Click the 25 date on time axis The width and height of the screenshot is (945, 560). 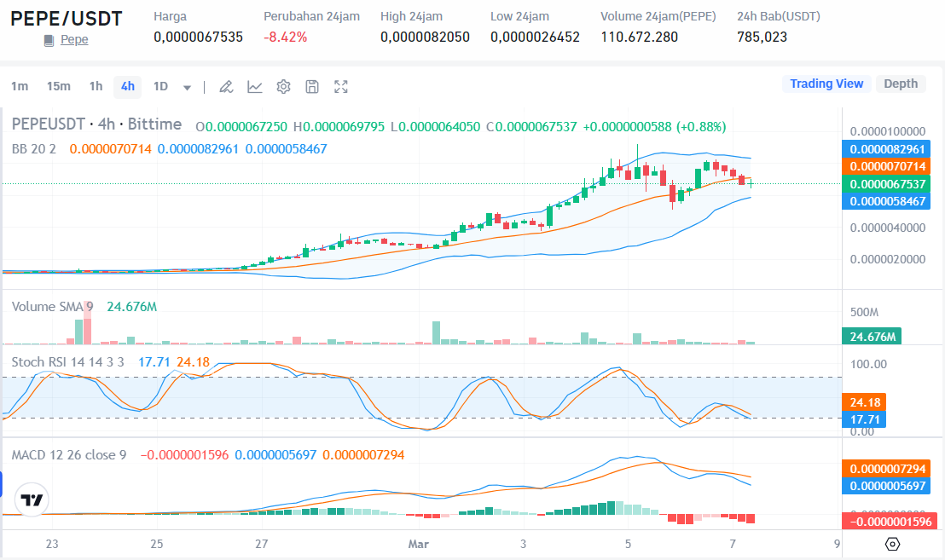point(157,545)
